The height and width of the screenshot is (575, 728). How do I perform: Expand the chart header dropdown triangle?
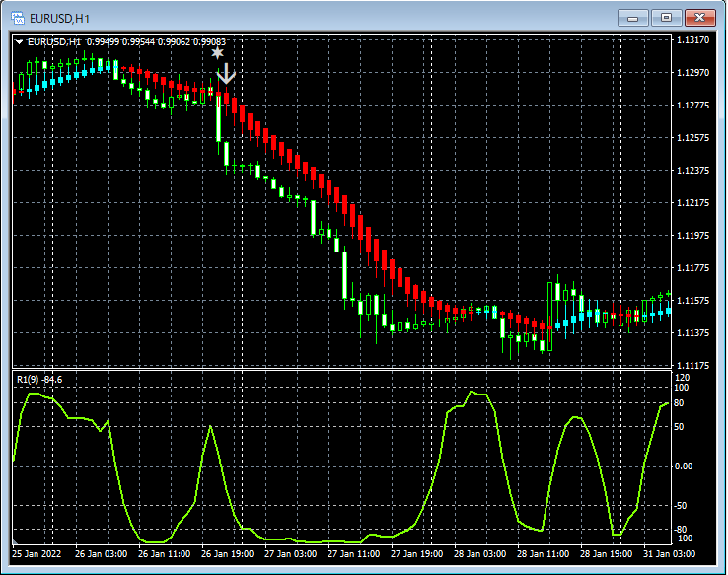coord(19,42)
